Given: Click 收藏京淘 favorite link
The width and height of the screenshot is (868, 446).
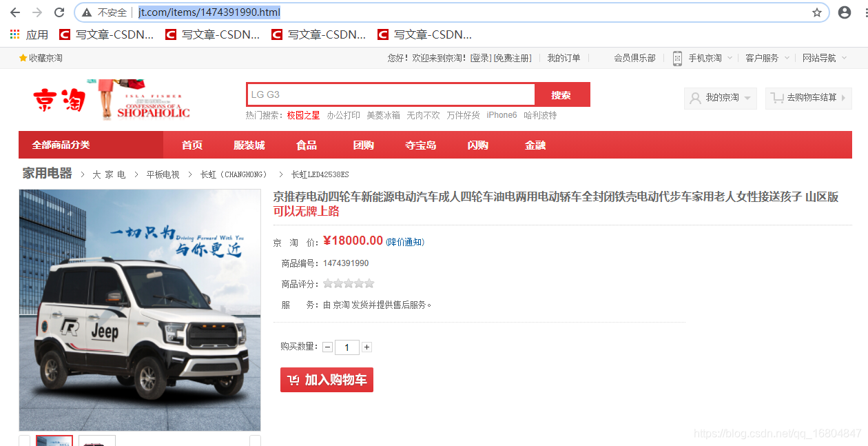Looking at the screenshot, I should point(41,58).
